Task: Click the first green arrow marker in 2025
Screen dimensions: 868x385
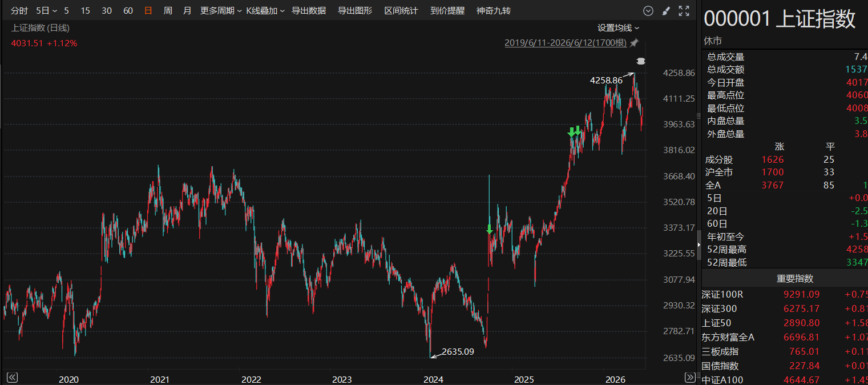Action: [x=571, y=132]
